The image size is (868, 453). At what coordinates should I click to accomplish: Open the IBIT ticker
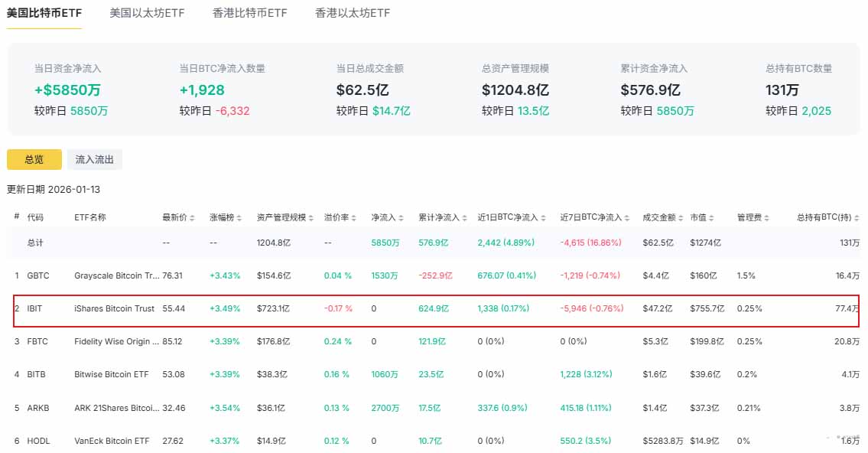pyautogui.click(x=34, y=308)
